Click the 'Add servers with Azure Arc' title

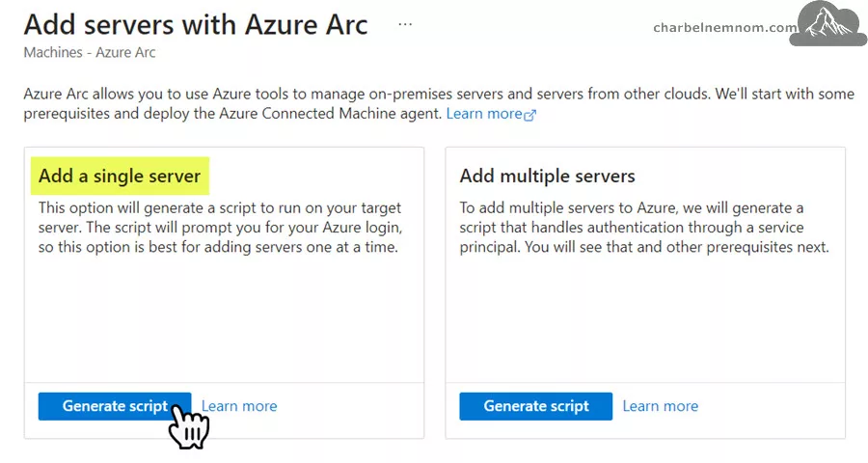coord(196,25)
